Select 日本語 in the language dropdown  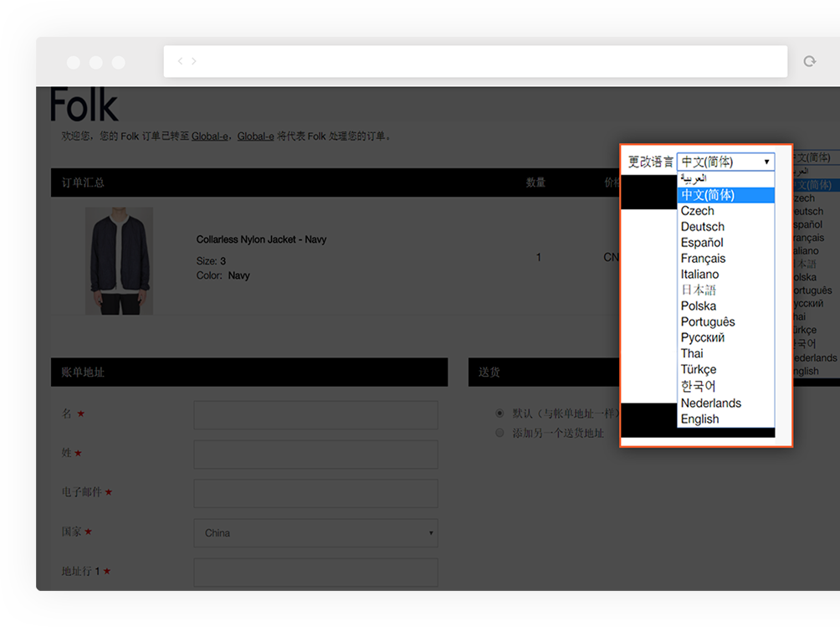[699, 290]
